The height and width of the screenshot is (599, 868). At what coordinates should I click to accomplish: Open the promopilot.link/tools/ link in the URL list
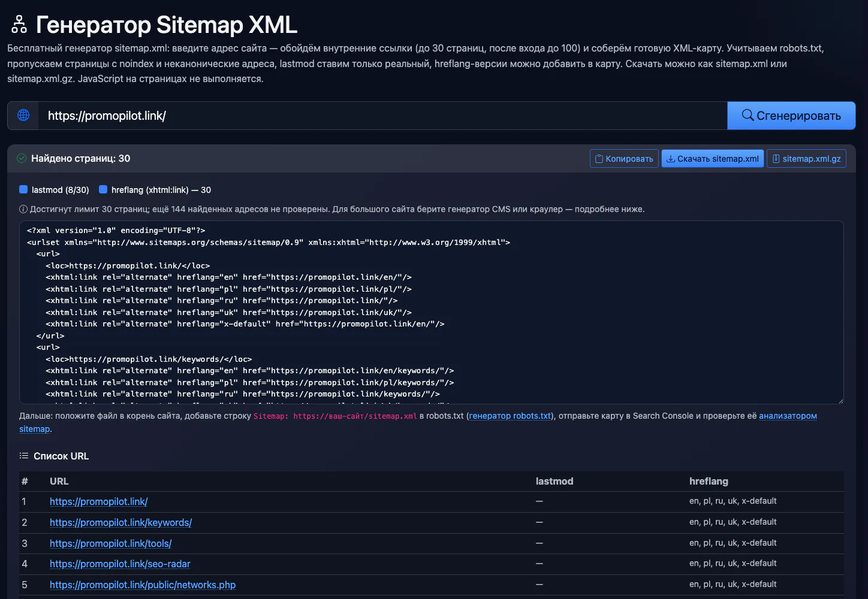click(x=110, y=543)
